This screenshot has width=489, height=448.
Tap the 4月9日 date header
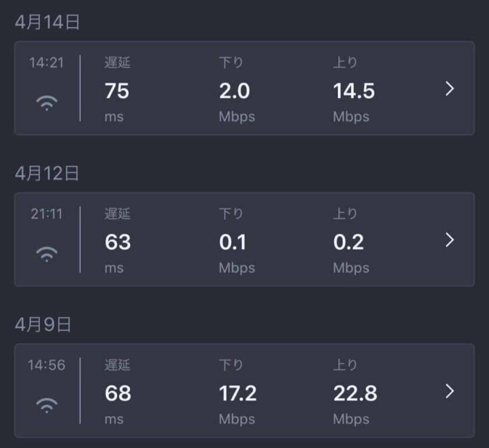pyautogui.click(x=43, y=324)
